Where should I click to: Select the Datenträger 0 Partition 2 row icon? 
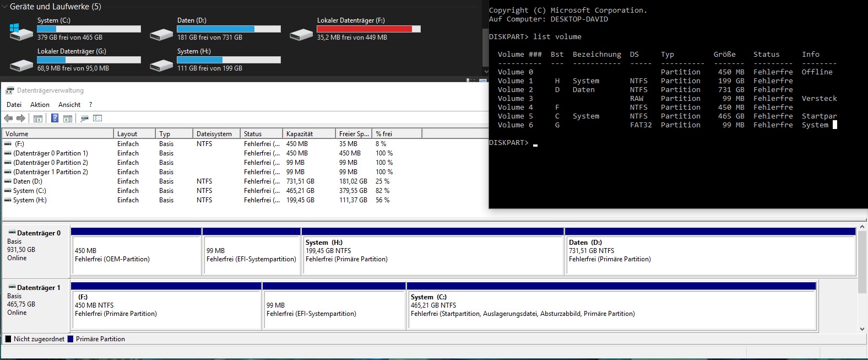coord(8,163)
